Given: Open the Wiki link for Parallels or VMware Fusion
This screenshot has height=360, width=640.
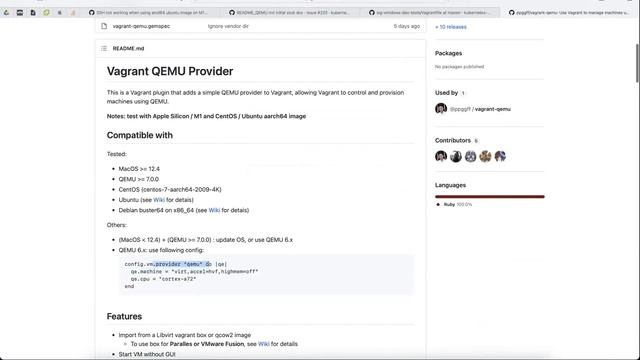Looking at the screenshot, I should click(264, 344).
